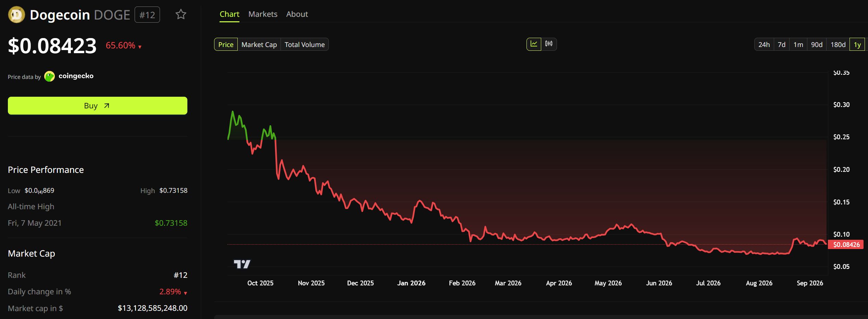Select the Price chart mode
868x319 pixels.
(x=226, y=44)
